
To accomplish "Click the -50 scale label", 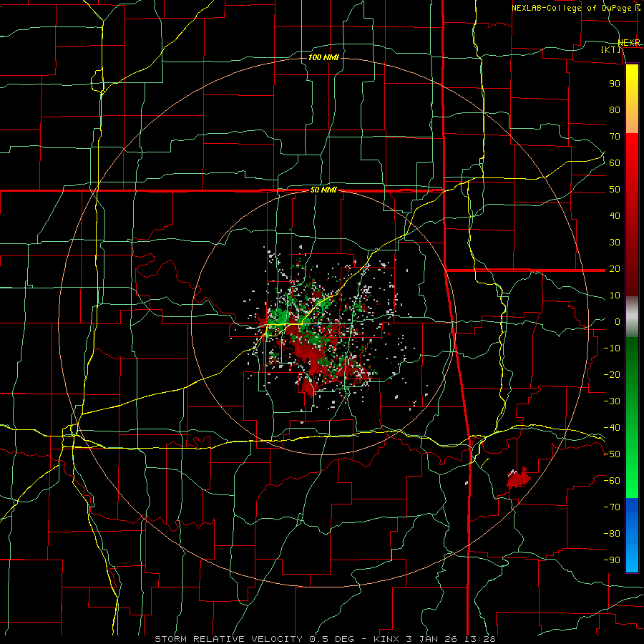I will click(x=612, y=454).
